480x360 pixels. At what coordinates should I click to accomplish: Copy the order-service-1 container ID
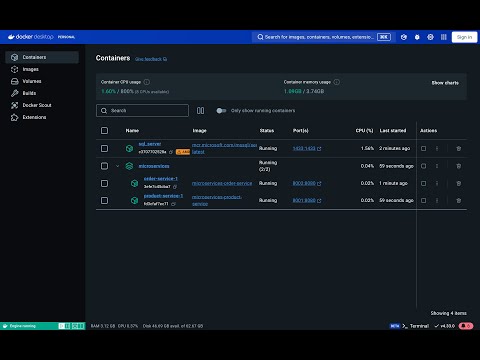click(175, 187)
